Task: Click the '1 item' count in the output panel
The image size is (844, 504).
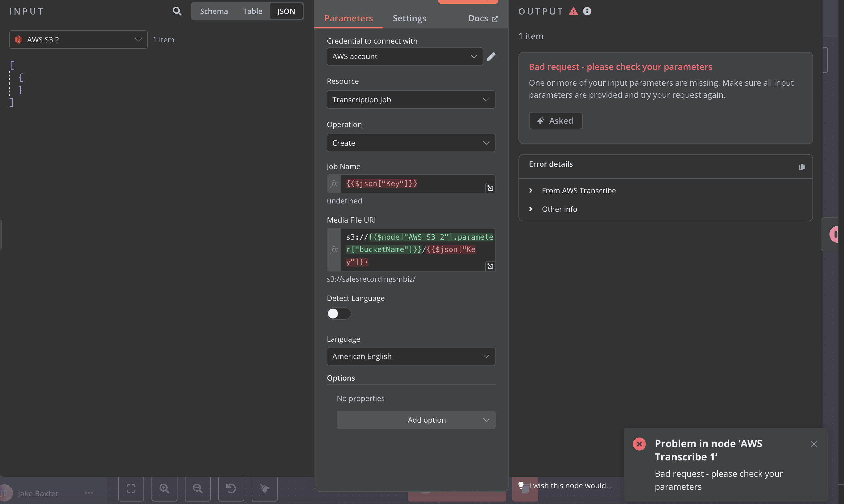Action: [x=531, y=36]
